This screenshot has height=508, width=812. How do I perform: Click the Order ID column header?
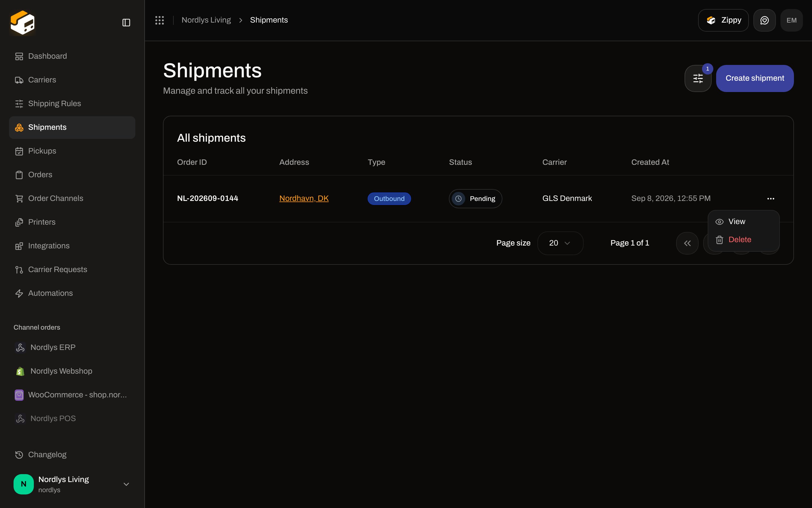point(192,162)
